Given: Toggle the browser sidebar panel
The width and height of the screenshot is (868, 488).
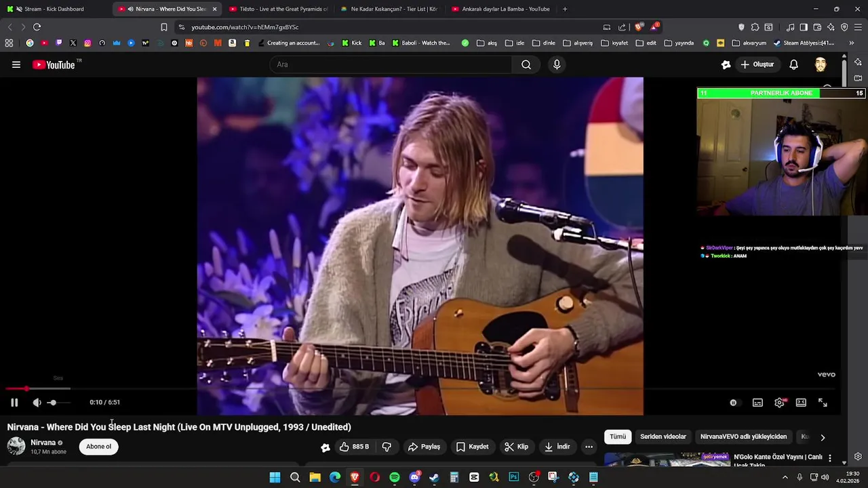Looking at the screenshot, I should 804,27.
